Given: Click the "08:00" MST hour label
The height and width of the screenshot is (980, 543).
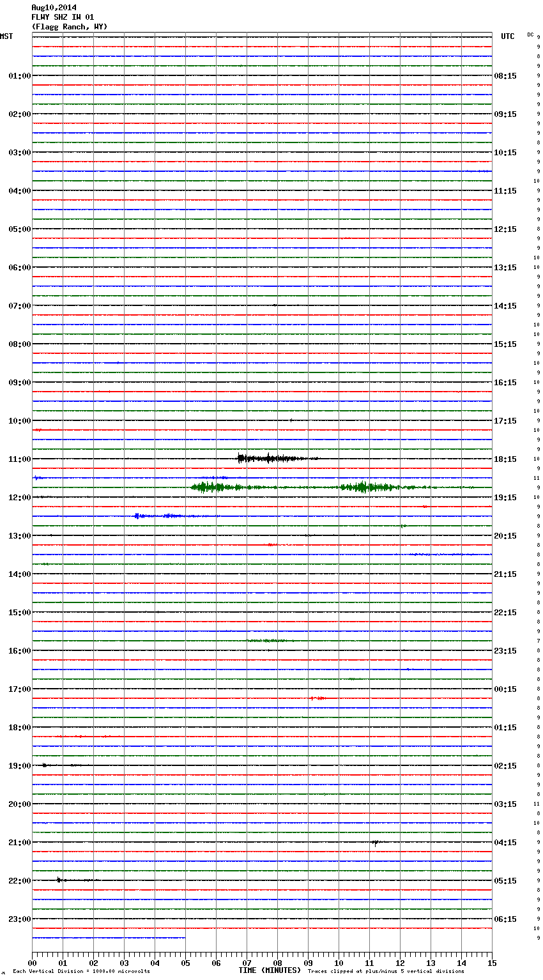Looking at the screenshot, I should pos(20,344).
